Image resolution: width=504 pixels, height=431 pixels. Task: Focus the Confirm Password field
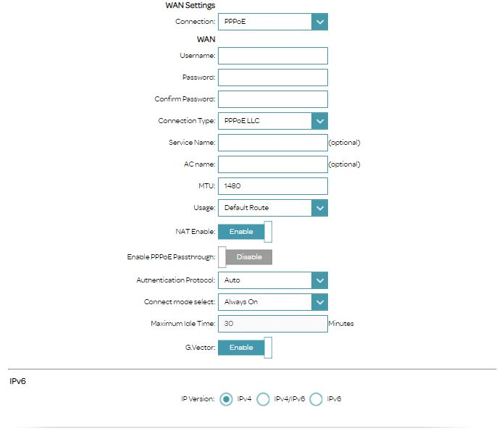click(272, 99)
